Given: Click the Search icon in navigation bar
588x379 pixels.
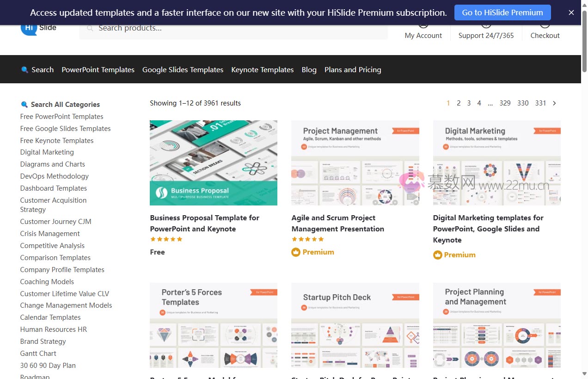Looking at the screenshot, I should tap(25, 70).
